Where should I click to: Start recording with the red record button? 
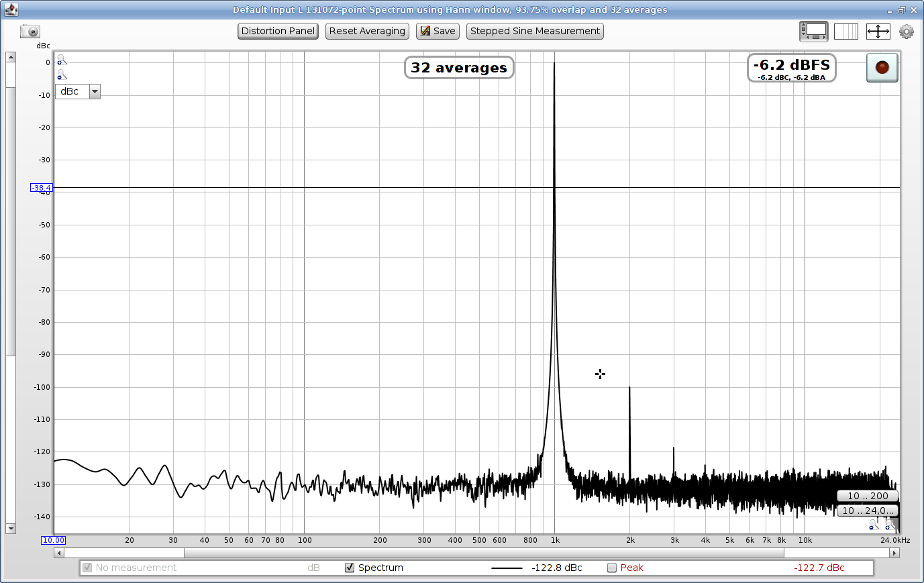[882, 68]
